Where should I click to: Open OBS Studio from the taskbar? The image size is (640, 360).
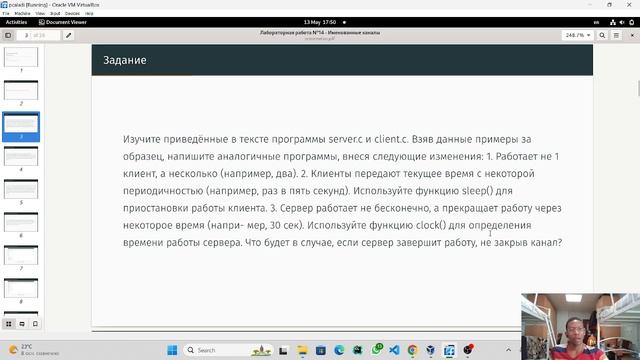[468, 350]
